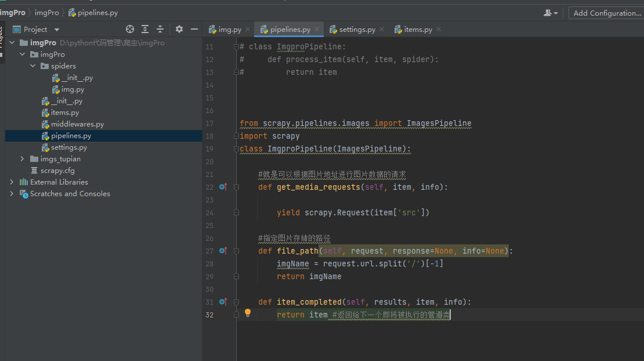The height and width of the screenshot is (361, 644).
Task: Click the yellow lightbulb intention icon
Action: click(x=248, y=313)
